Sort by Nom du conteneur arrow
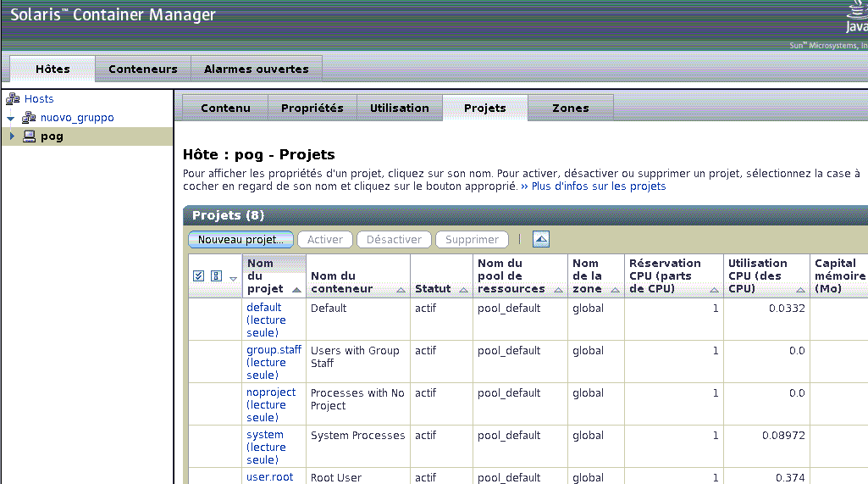868x484 pixels. [x=401, y=290]
